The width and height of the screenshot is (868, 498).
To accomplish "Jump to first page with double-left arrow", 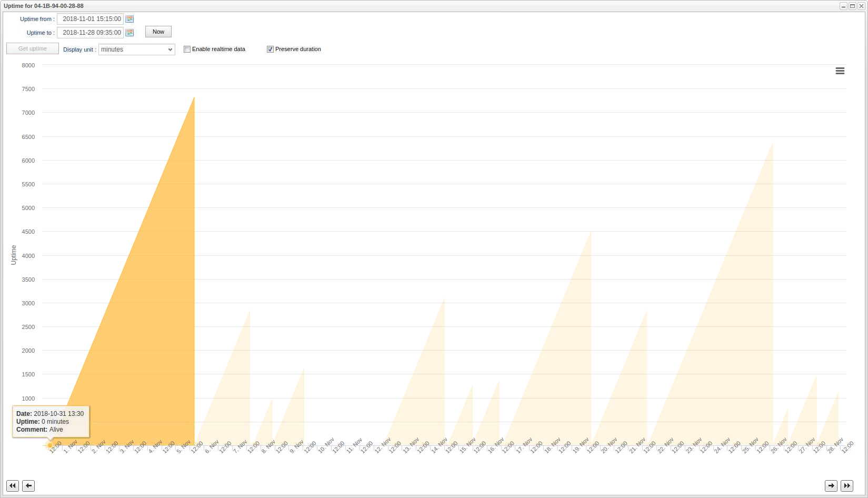I will pos(13,485).
